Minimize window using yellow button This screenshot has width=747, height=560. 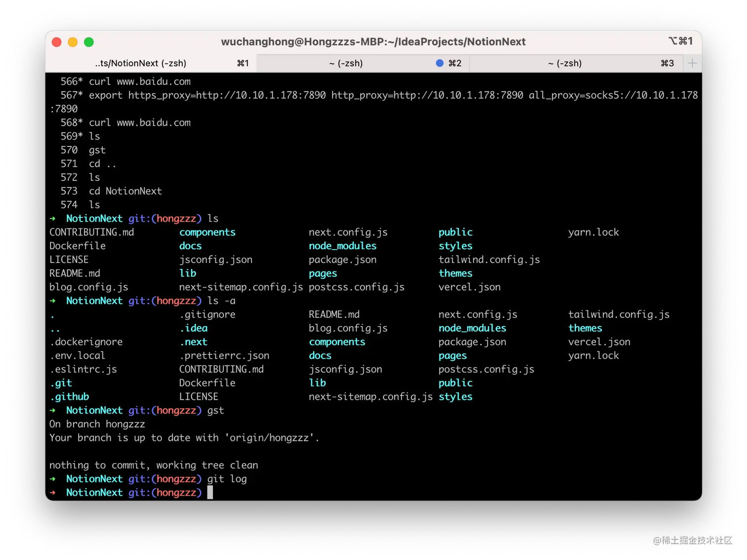pos(73,42)
